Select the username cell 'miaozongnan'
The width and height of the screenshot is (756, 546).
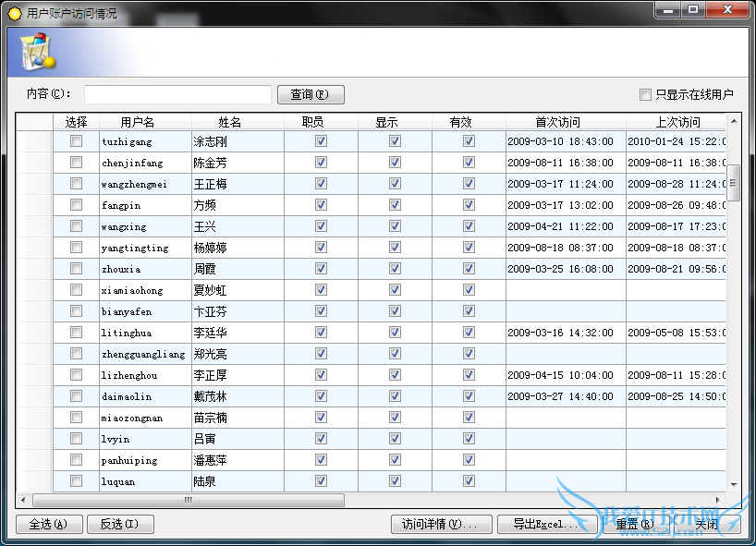[x=145, y=418]
